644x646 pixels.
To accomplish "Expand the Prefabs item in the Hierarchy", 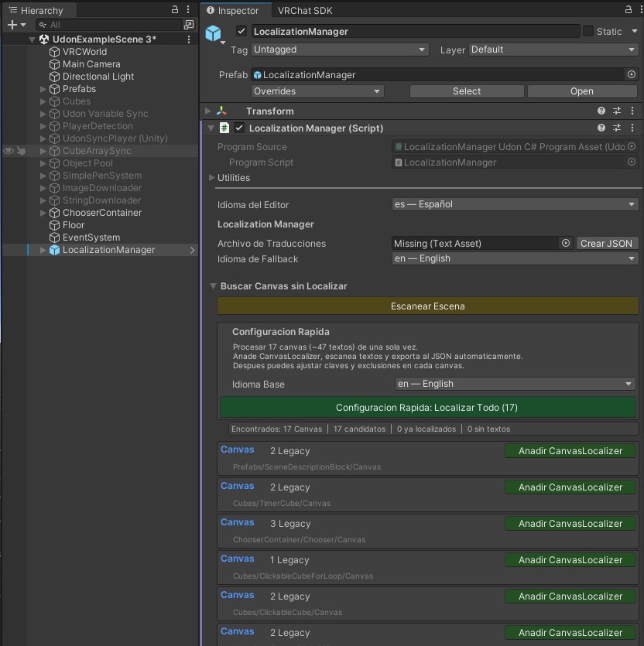I will click(42, 89).
